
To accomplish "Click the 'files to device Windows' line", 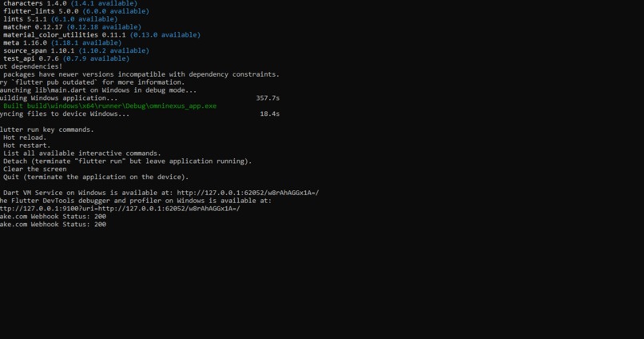I will pyautogui.click(x=65, y=114).
